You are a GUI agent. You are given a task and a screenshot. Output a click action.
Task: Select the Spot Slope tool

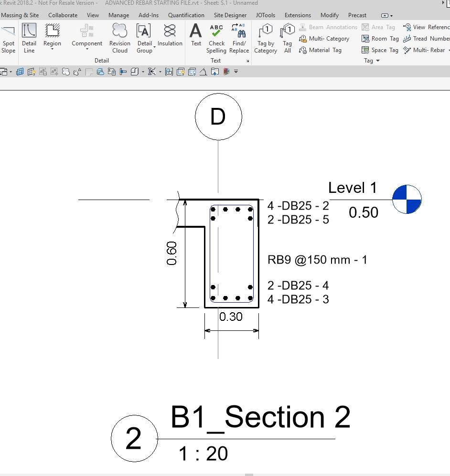[x=8, y=39]
